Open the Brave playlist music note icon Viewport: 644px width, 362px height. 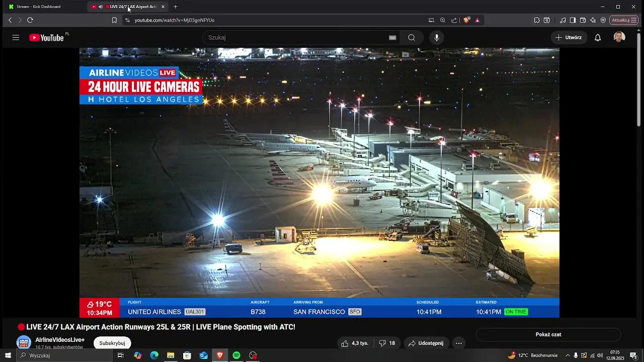563,20
